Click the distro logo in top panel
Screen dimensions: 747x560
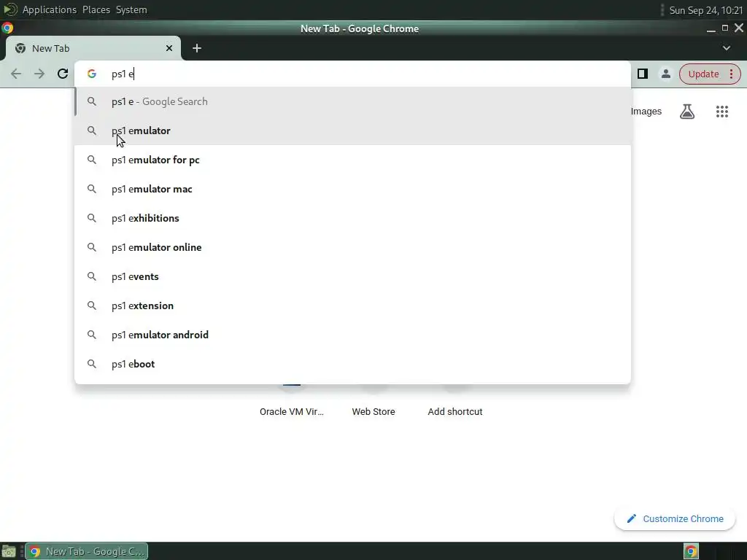(x=10, y=9)
